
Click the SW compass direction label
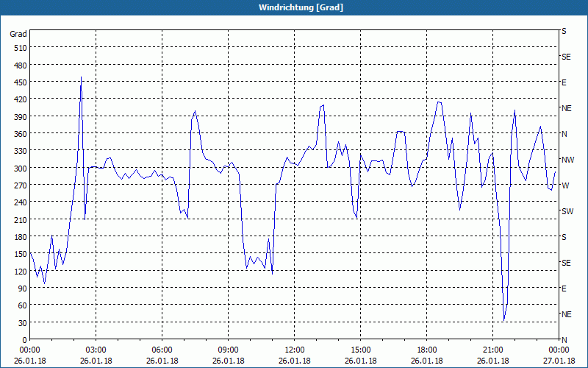coord(567,211)
